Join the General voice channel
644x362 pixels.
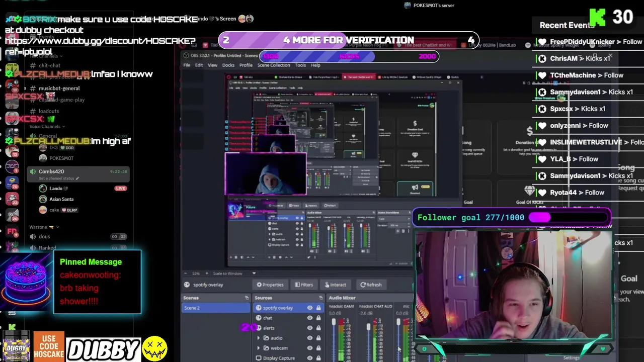pyautogui.click(x=48, y=136)
